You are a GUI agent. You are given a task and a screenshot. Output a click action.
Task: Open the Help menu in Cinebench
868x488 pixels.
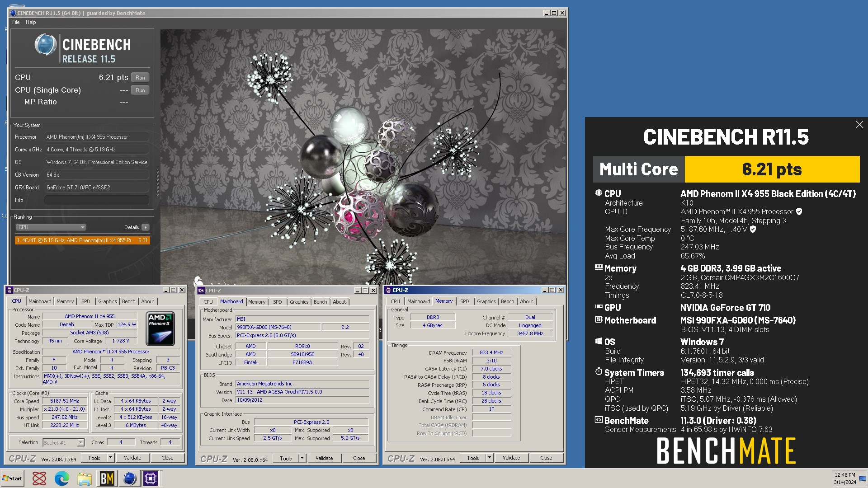click(31, 22)
